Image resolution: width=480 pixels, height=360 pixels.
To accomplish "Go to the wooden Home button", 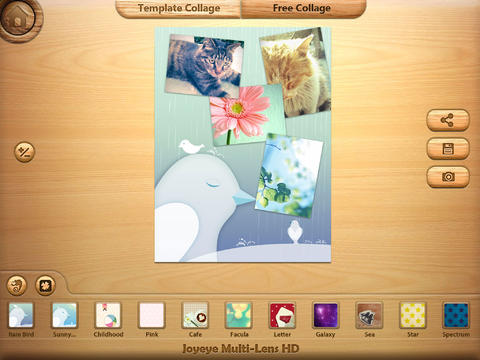I will [19, 19].
